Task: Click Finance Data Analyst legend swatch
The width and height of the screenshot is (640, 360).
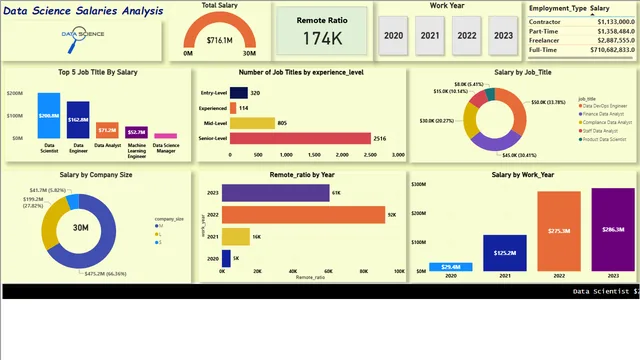Action: click(x=580, y=114)
